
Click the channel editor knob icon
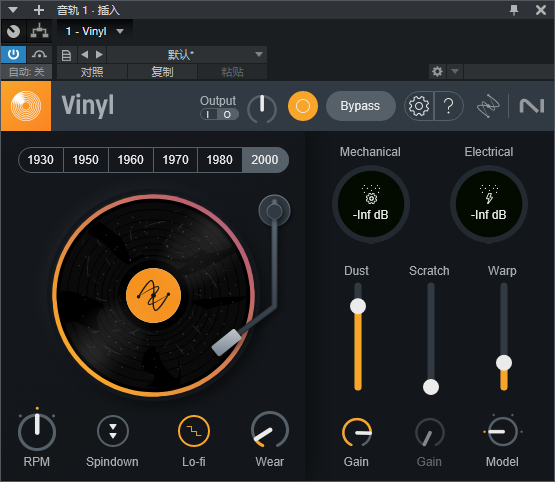(13, 31)
